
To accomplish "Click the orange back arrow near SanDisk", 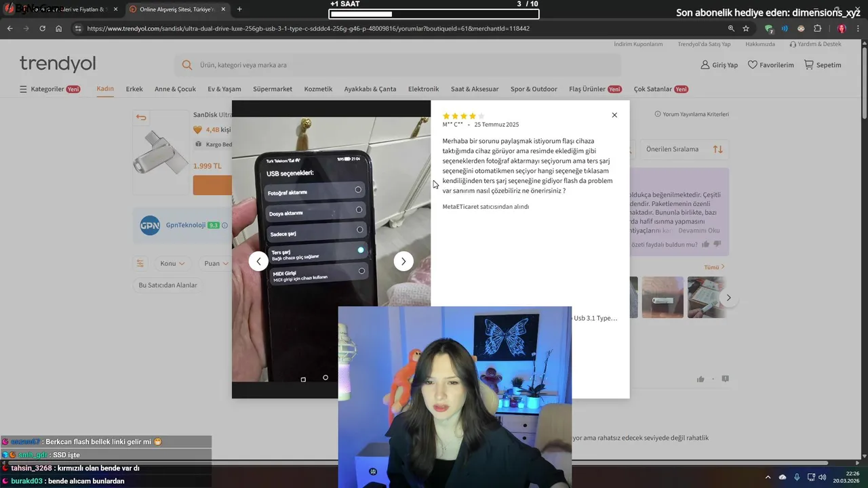I will (141, 117).
